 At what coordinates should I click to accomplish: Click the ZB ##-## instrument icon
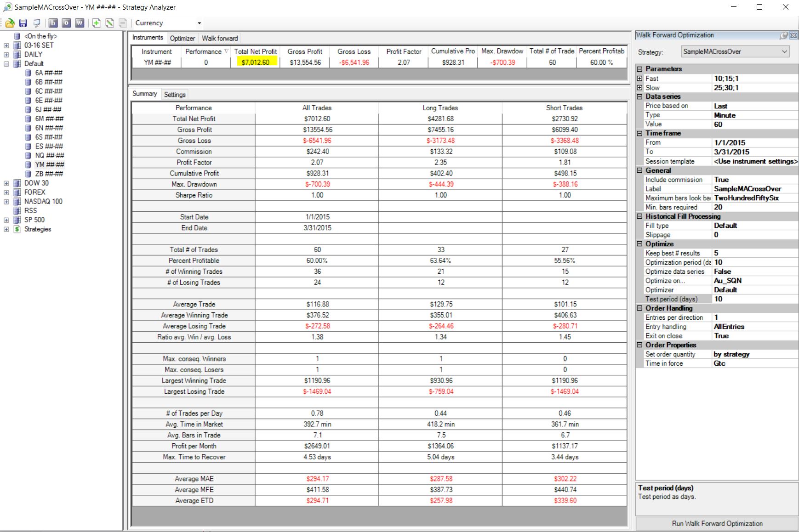pyautogui.click(x=28, y=174)
